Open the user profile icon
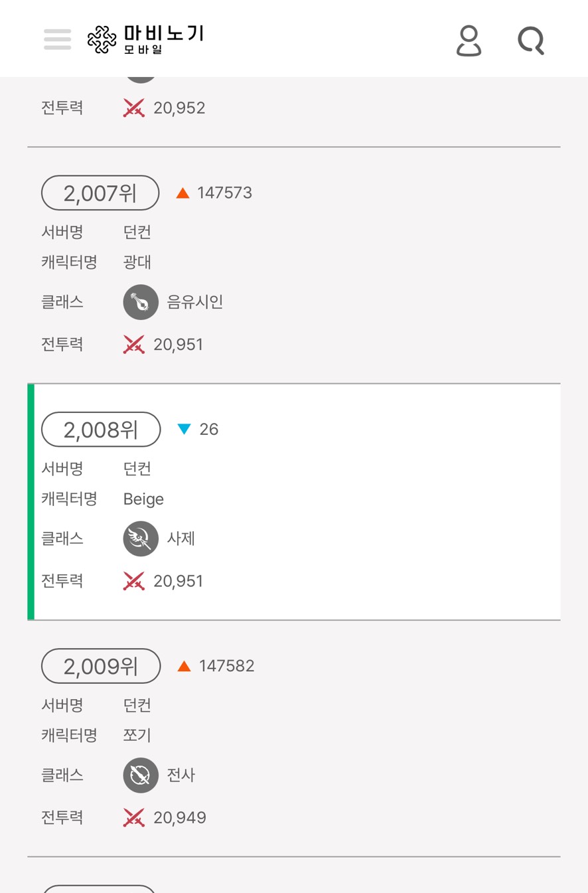Viewport: 588px width, 893px height. [469, 41]
